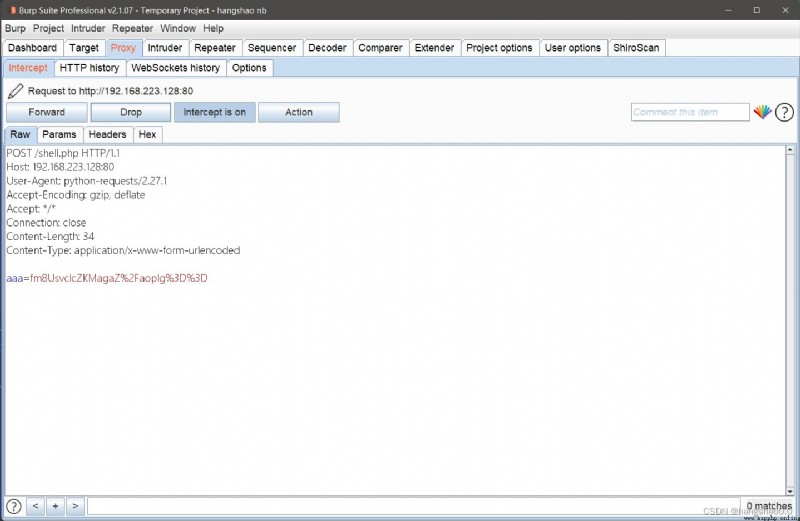Open the highlight color picker icon
Screen dimensions: 800x521
762,112
